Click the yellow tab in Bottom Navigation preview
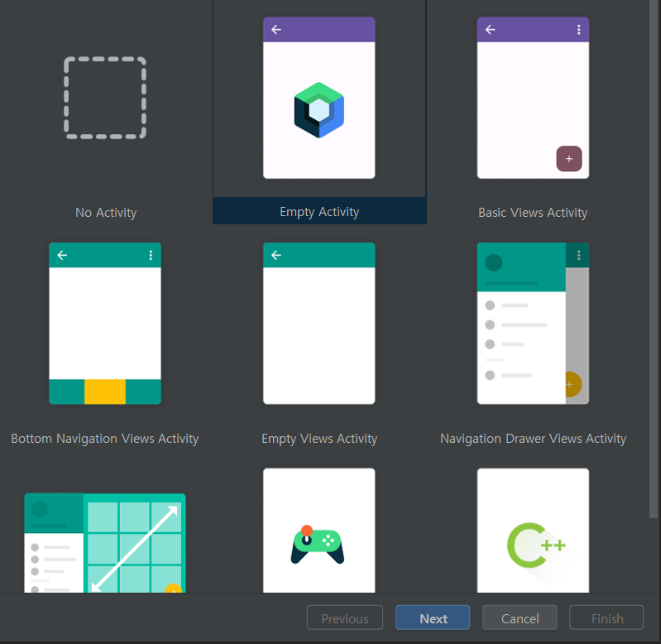This screenshot has height=644, width=661. 105,392
